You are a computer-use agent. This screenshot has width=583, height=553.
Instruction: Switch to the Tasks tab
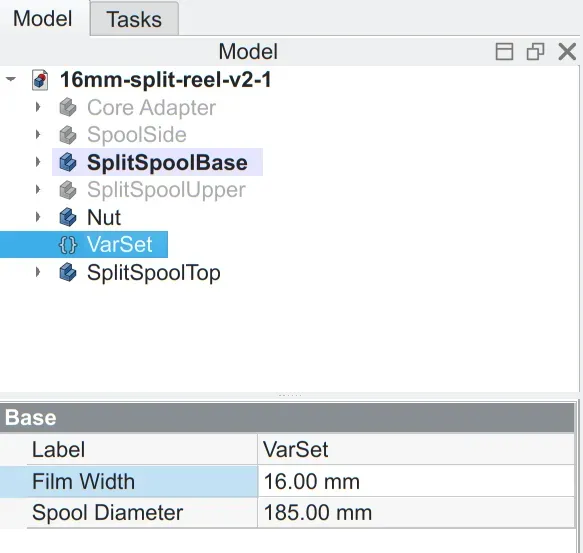coord(134,19)
